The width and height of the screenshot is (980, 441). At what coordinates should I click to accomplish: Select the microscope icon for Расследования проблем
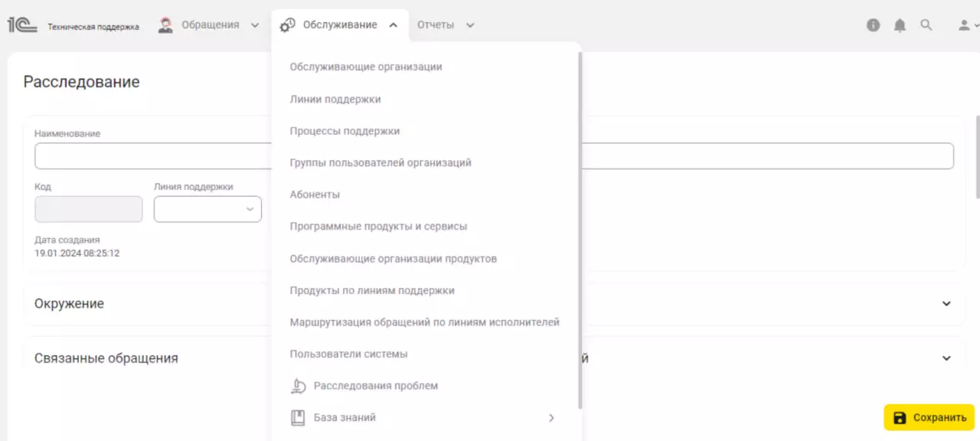[x=298, y=386]
